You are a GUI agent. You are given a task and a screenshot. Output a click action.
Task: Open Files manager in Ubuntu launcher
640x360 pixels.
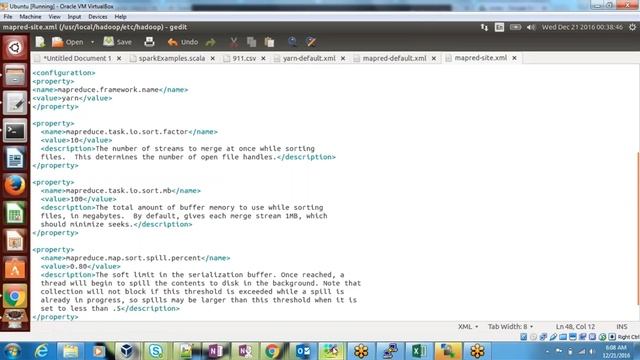pyautogui.click(x=15, y=75)
